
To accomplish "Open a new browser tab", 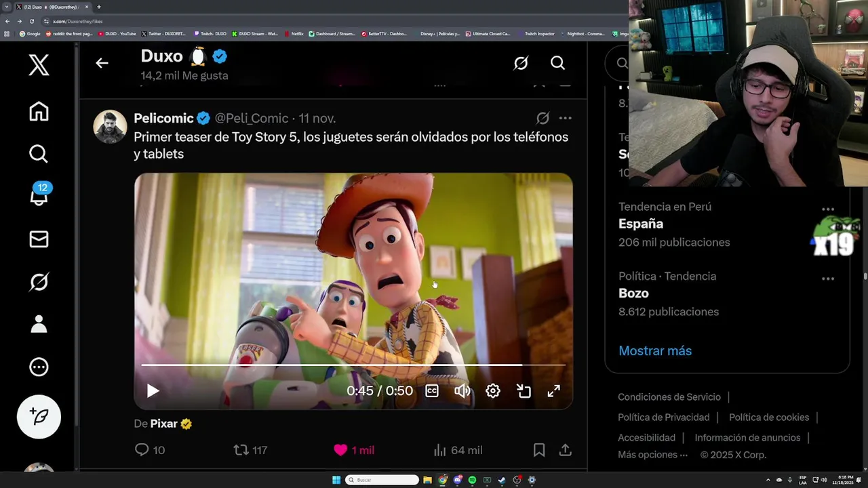I will click(98, 7).
